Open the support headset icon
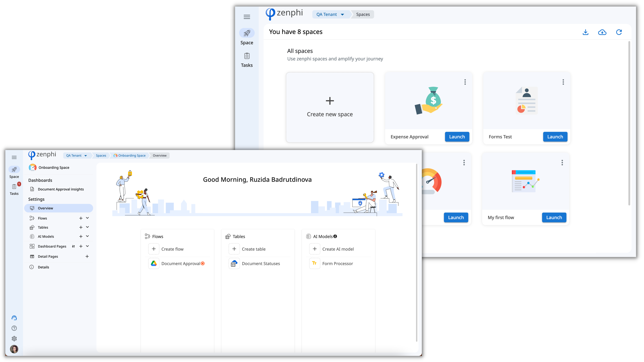 tap(14, 318)
